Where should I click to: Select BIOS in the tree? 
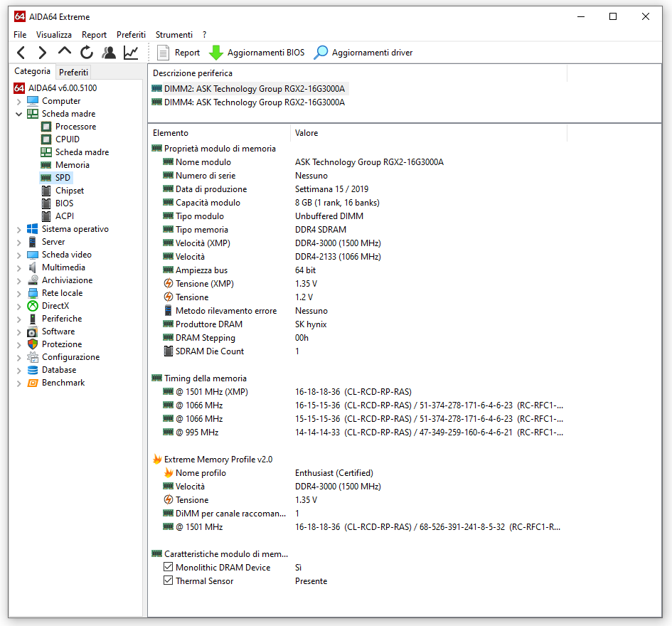click(x=64, y=203)
